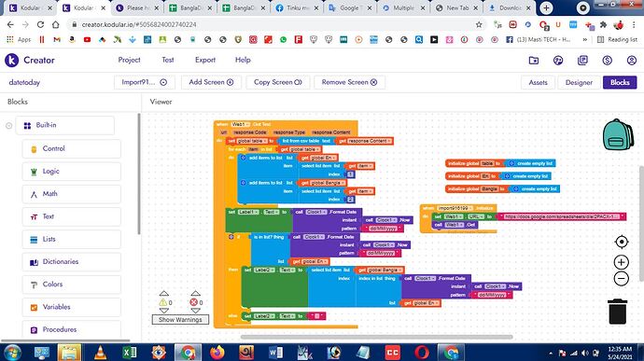Screen dimensions: 644x361
Task: Click the Kodular Creator logo
Action: point(30,61)
